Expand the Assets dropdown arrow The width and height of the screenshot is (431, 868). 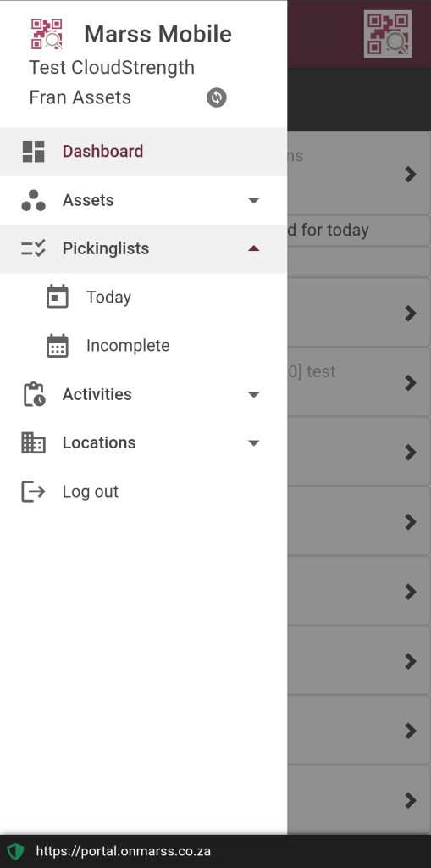(x=254, y=200)
